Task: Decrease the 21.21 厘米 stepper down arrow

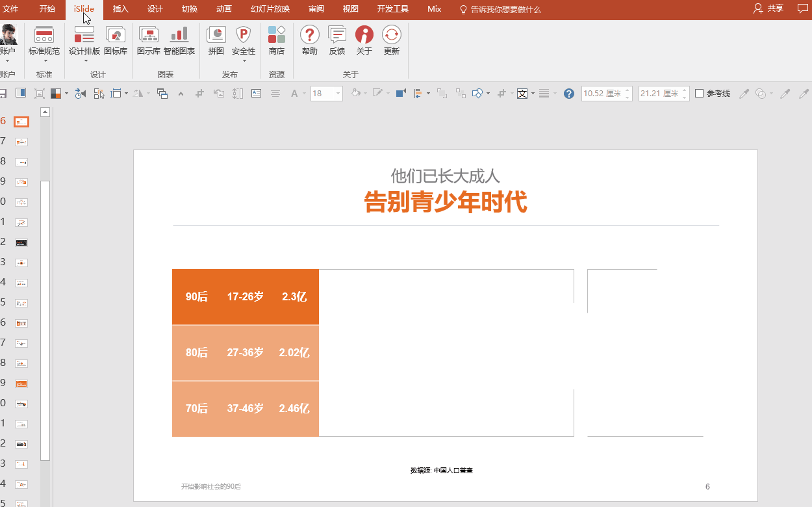Action: coord(684,97)
